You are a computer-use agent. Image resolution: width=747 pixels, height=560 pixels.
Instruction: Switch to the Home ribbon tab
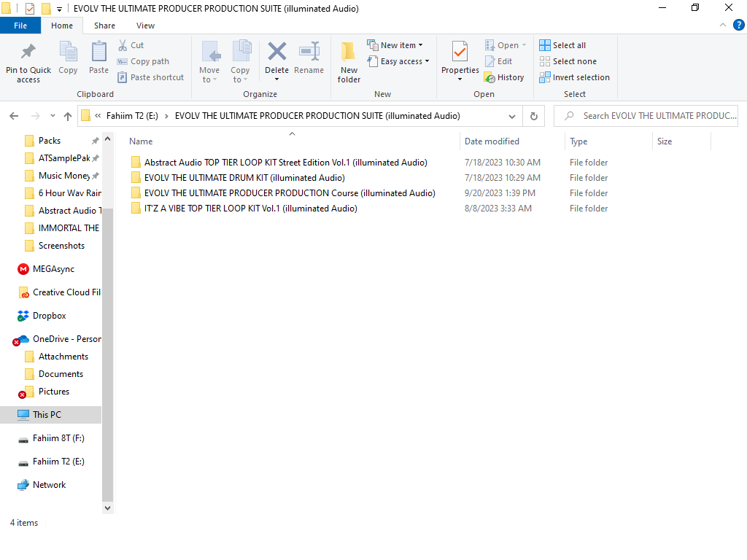(62, 26)
